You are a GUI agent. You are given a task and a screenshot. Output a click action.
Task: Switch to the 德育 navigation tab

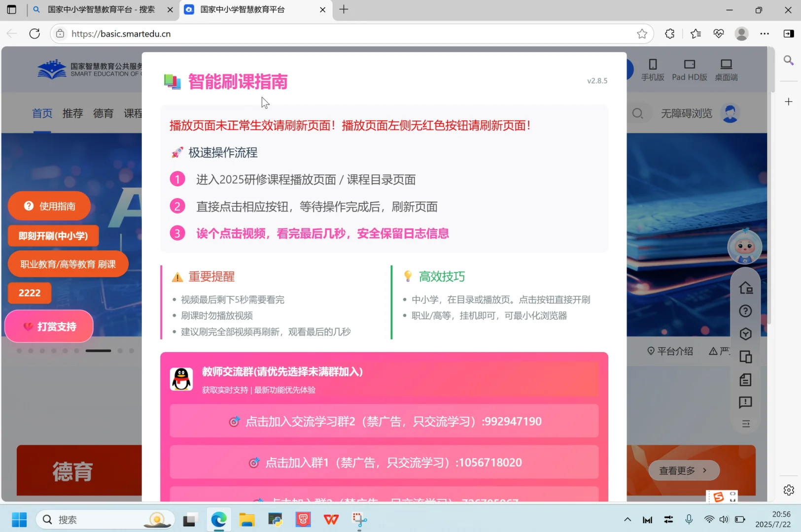[103, 113]
